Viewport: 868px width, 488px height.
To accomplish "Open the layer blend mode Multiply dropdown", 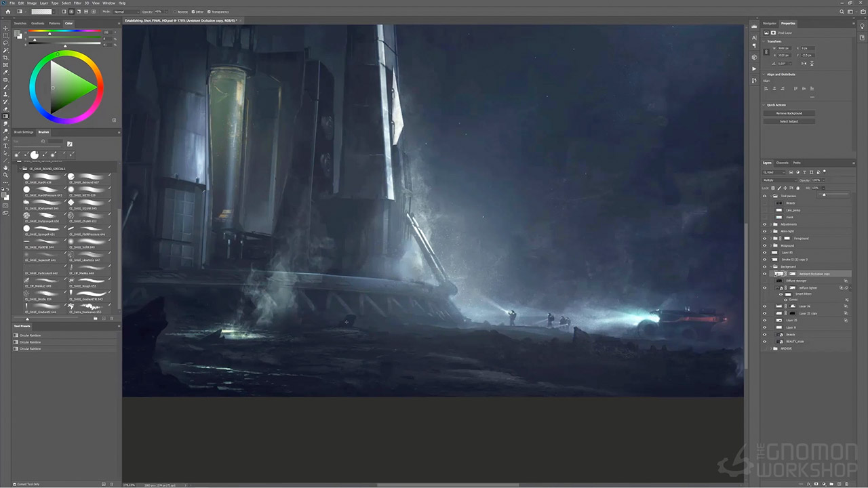I will pos(780,180).
